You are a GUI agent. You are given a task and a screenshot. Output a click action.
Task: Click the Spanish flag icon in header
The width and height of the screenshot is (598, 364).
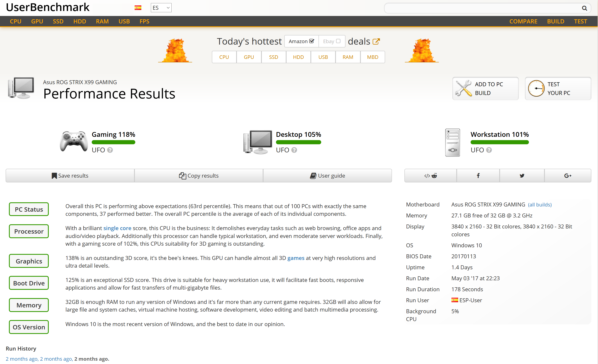(138, 8)
